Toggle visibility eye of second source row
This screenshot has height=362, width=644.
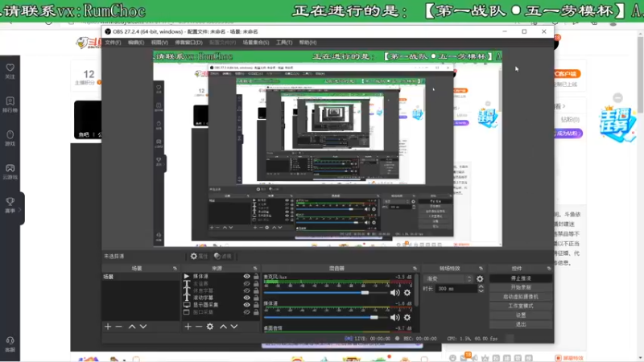(x=246, y=284)
